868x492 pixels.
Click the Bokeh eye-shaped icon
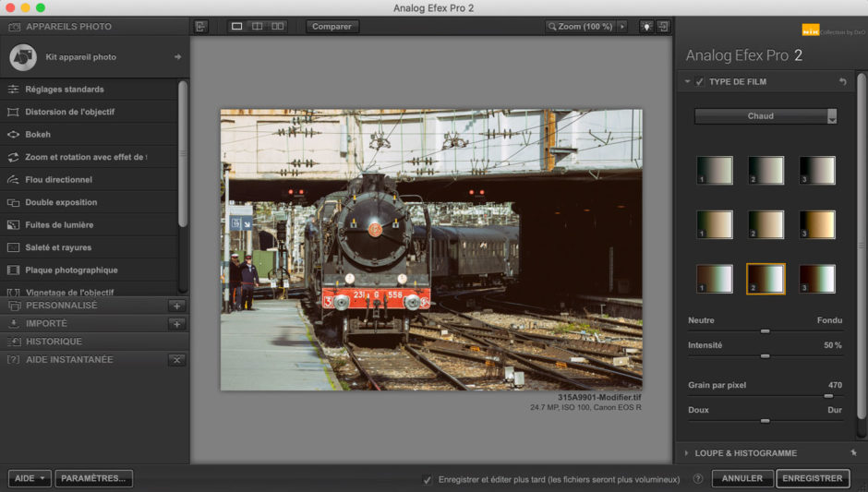tap(13, 135)
